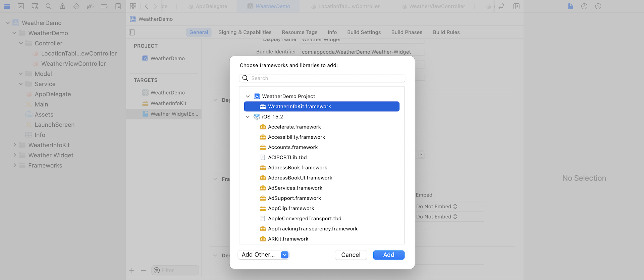Expand the WeatherInfoKit folder in navigator
Image resolution: width=644 pixels, height=280 pixels.
15,145
